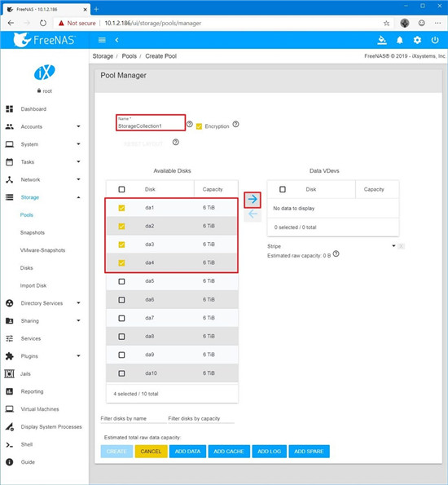
Task: Click the power icon in the header
Action: click(x=435, y=40)
